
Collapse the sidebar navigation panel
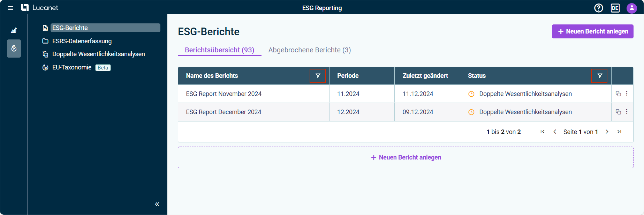157,204
